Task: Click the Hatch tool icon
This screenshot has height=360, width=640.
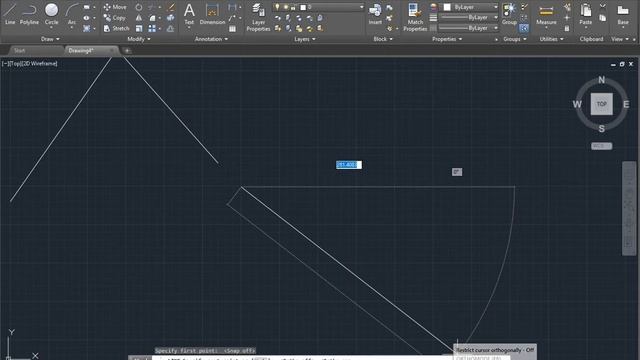Action: pos(87,28)
